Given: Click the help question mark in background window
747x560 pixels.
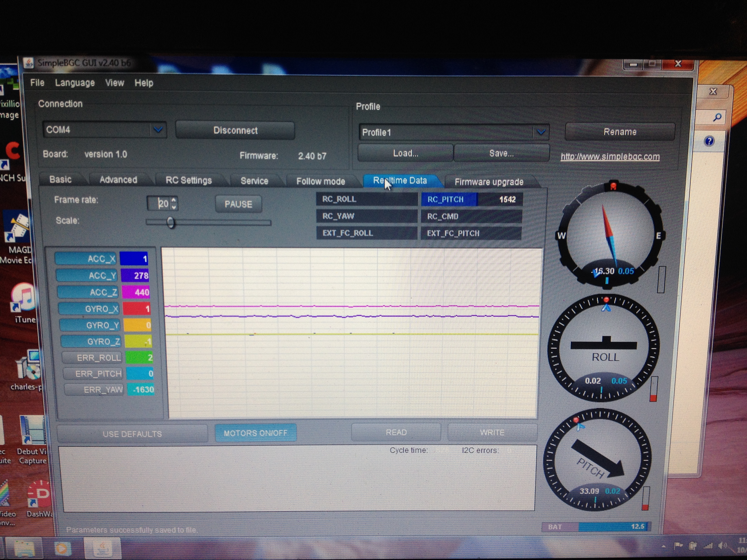Looking at the screenshot, I should (x=709, y=141).
